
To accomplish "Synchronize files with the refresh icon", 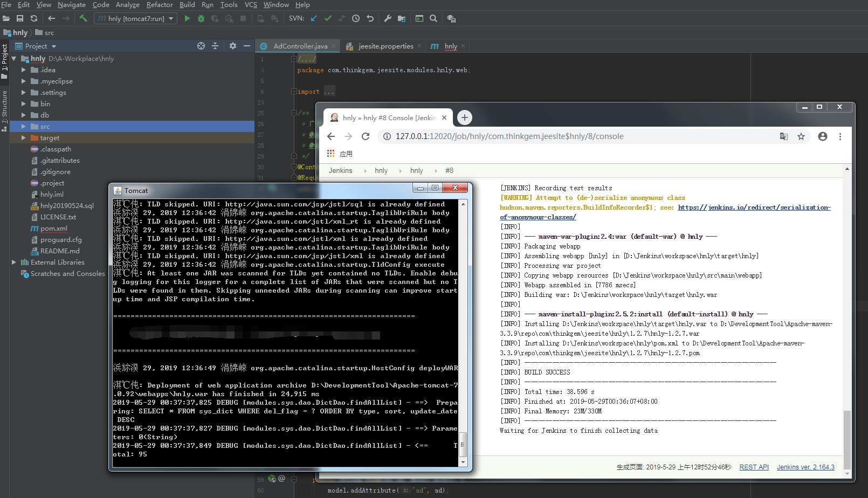I will point(34,18).
